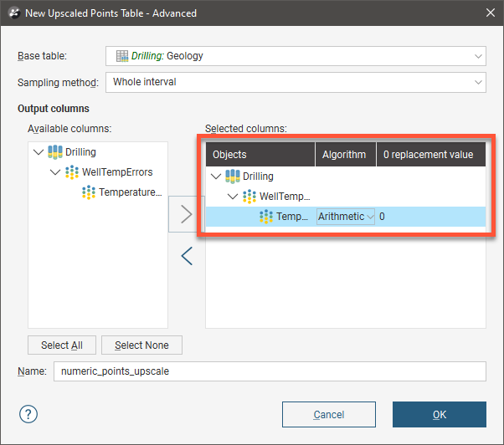The height and width of the screenshot is (445, 504).
Task: Click the Select None button
Action: (x=141, y=345)
